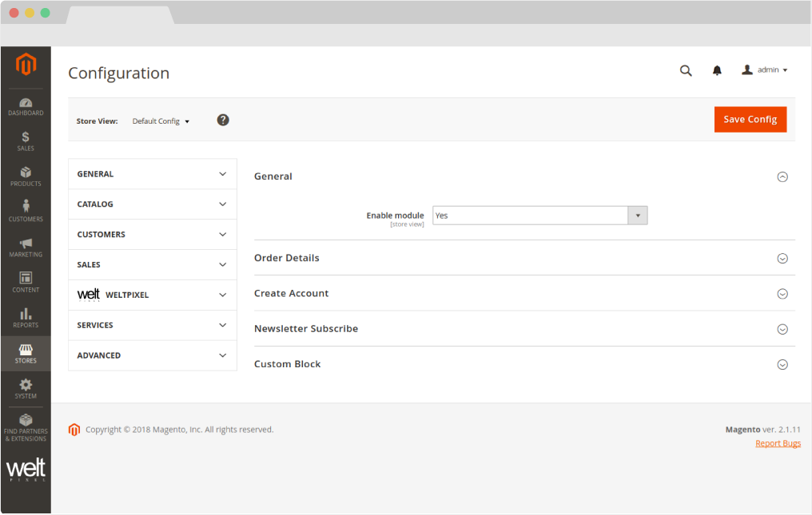Viewport: 812px width, 515px height.
Task: Open the Content sidebar menu
Action: click(x=26, y=283)
